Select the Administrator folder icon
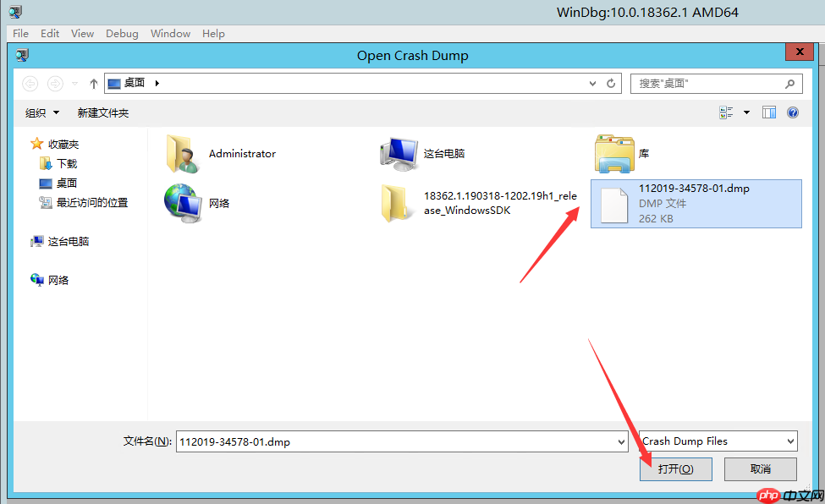Screen dimensions: 825x504 182,154
